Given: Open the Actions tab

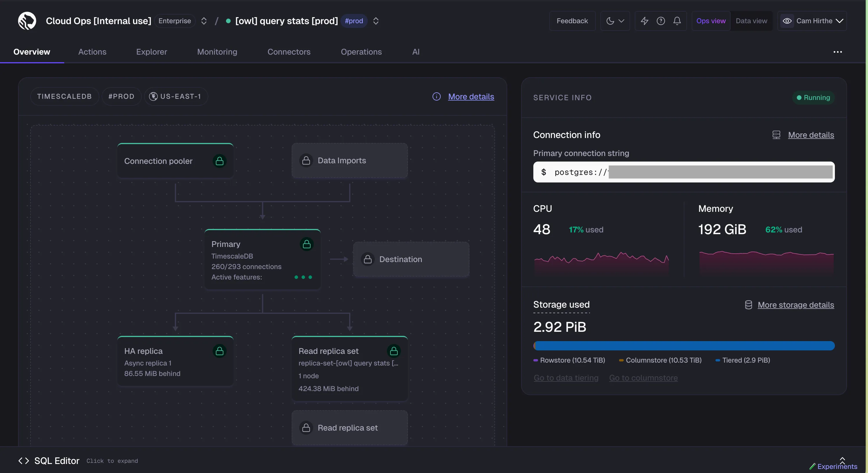Looking at the screenshot, I should 92,52.
